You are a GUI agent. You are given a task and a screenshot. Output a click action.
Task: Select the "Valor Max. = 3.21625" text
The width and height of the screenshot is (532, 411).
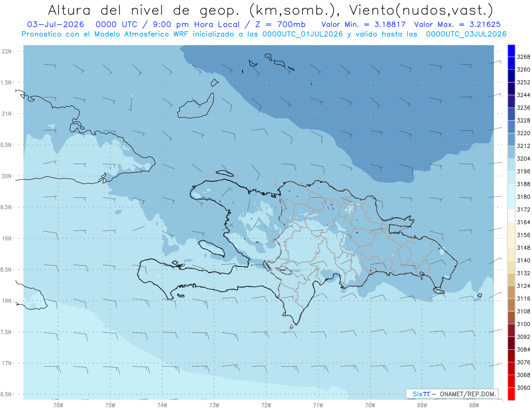458,24
